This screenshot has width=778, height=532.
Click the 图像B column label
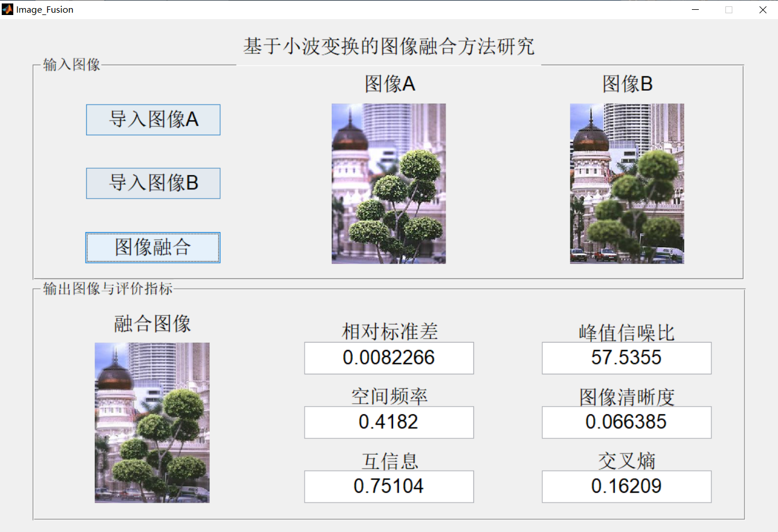click(x=628, y=84)
